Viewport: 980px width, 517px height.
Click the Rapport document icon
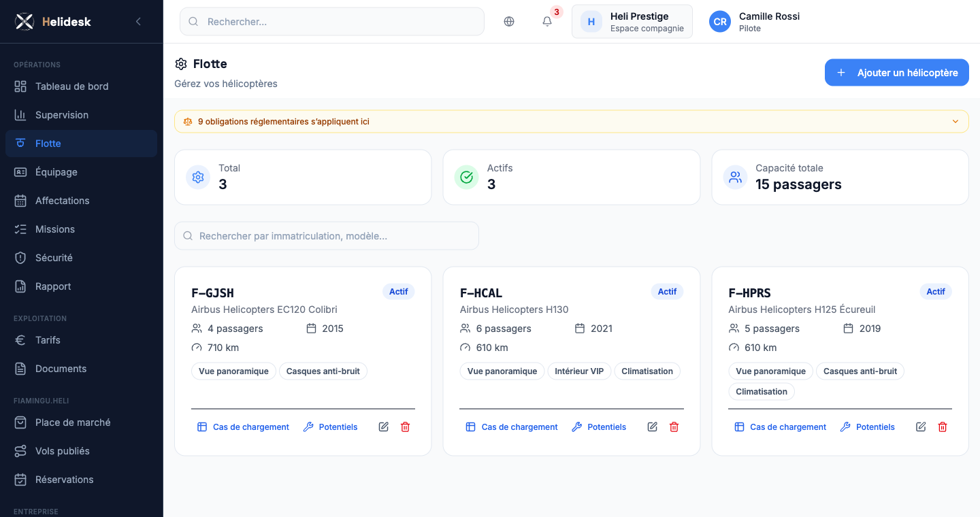coord(20,286)
